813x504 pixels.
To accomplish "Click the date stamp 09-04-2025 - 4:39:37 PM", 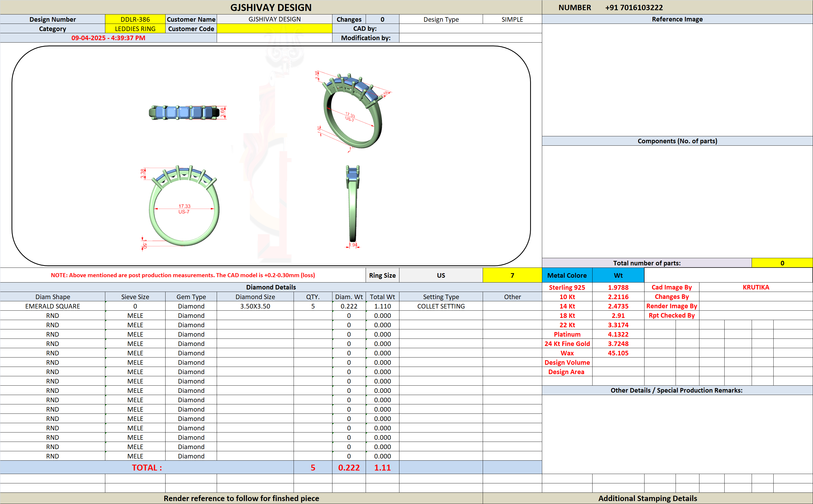I will pyautogui.click(x=108, y=38).
